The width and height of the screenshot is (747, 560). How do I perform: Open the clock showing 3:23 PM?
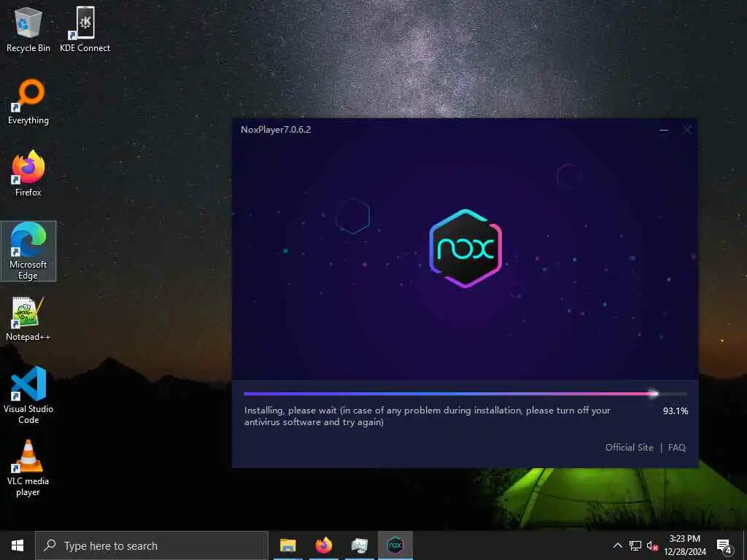[684, 545]
